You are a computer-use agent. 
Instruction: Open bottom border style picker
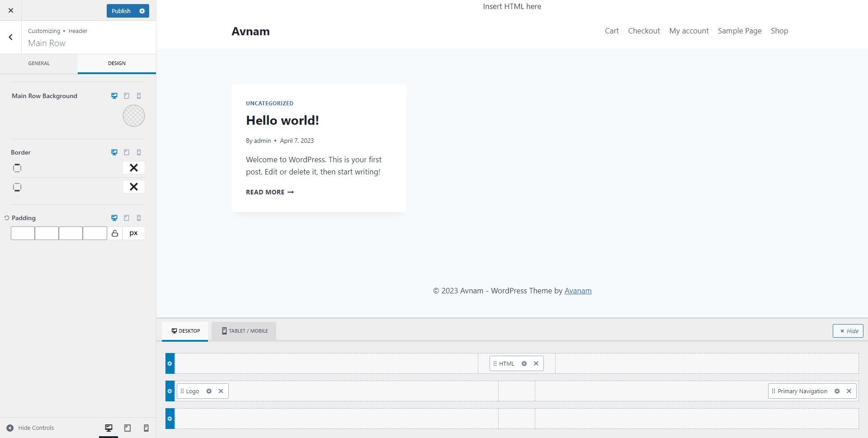click(x=134, y=187)
